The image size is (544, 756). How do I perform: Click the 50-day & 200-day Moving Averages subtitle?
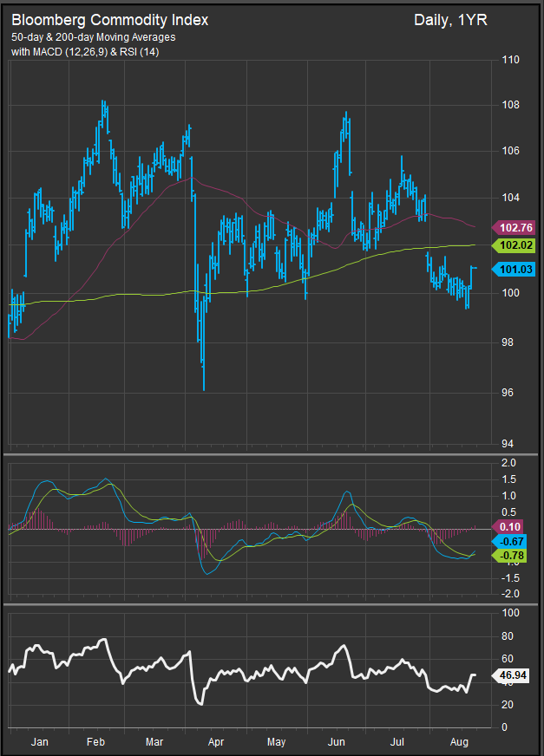[94, 39]
